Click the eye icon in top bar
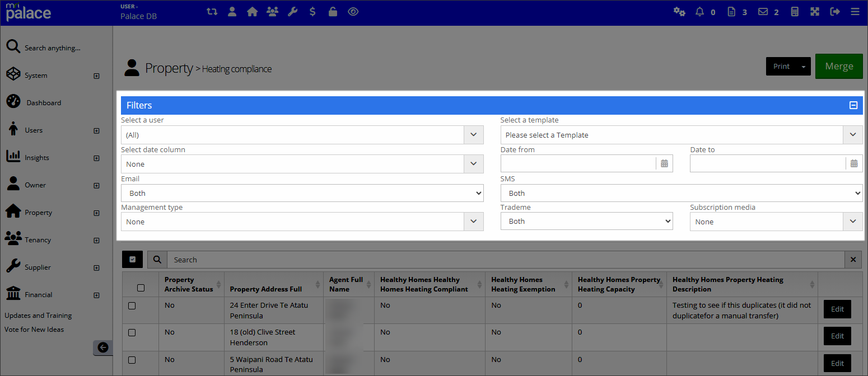Viewport: 868px width, 376px height. pyautogui.click(x=353, y=11)
